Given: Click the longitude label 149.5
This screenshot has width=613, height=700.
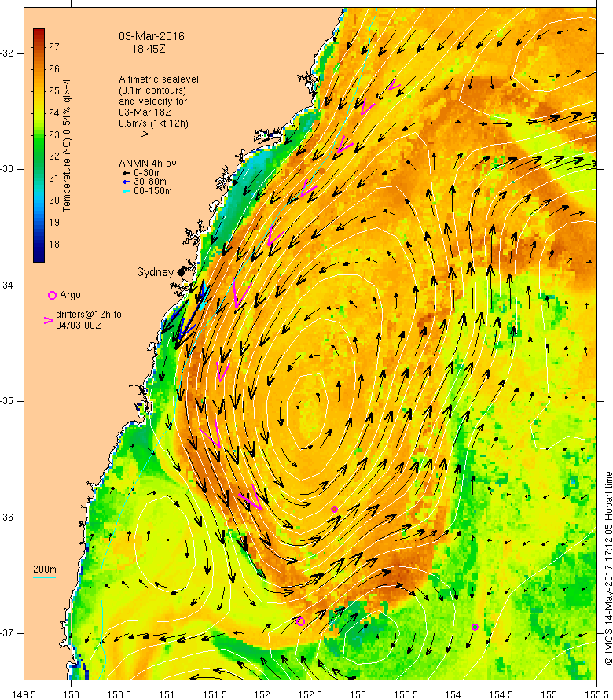Looking at the screenshot, I should [x=24, y=694].
